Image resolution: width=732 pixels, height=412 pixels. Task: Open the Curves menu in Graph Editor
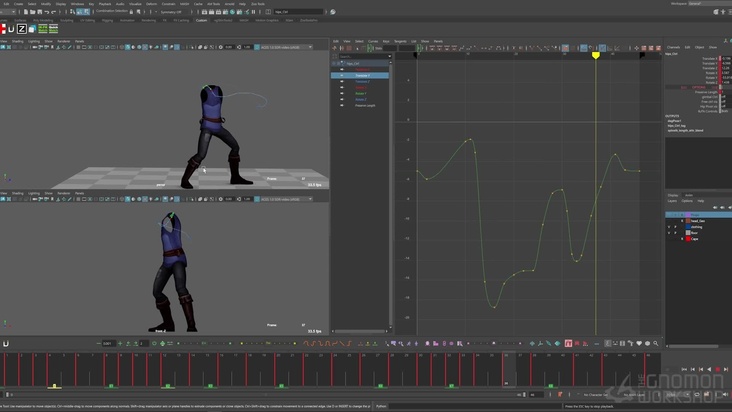point(373,41)
